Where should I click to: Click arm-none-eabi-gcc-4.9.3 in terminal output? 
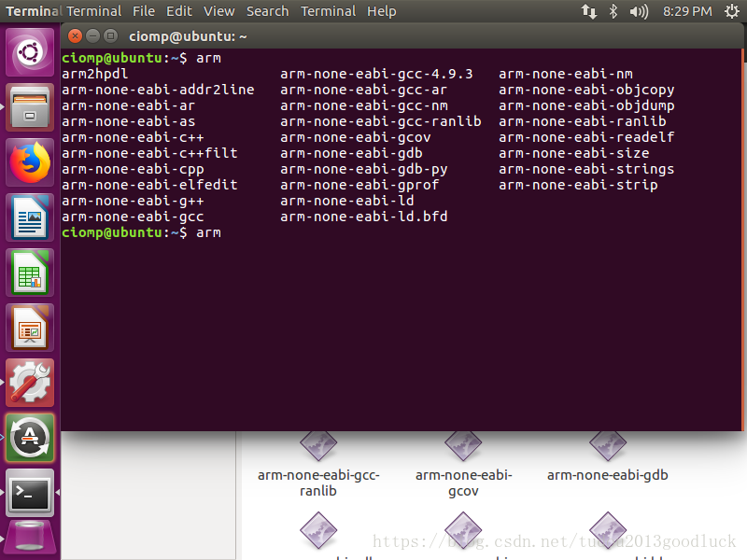point(376,74)
